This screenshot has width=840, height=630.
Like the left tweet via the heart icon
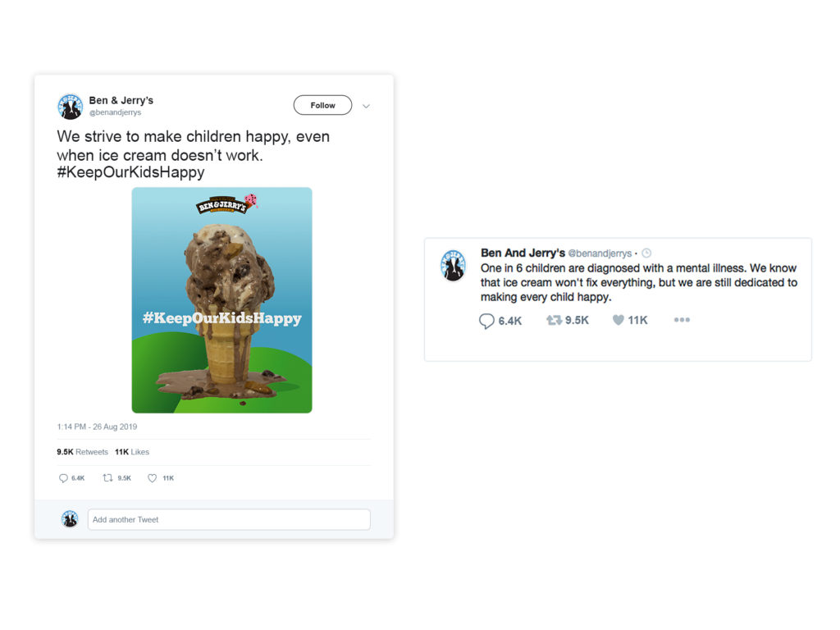click(x=152, y=478)
